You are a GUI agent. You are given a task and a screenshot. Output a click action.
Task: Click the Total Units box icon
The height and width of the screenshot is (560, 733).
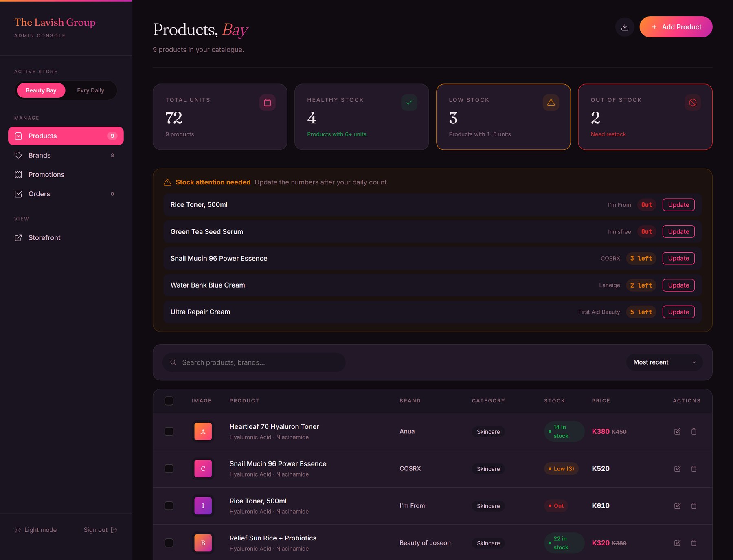pyautogui.click(x=268, y=103)
